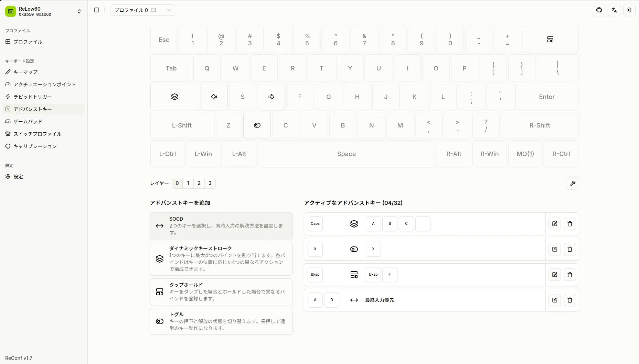Select the Space key on the keyboard
Image resolution: width=639 pixels, height=364 pixels.
coord(347,154)
